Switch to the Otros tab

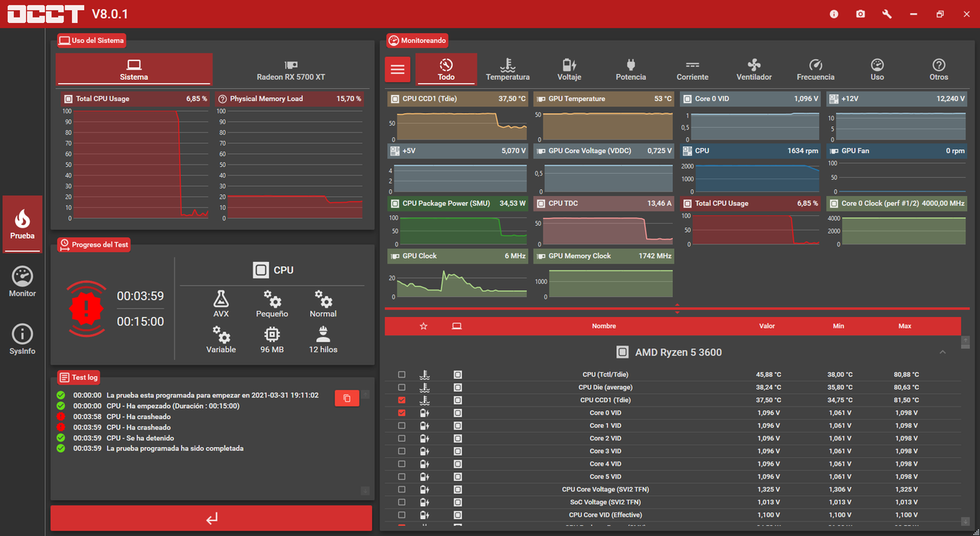click(x=939, y=70)
